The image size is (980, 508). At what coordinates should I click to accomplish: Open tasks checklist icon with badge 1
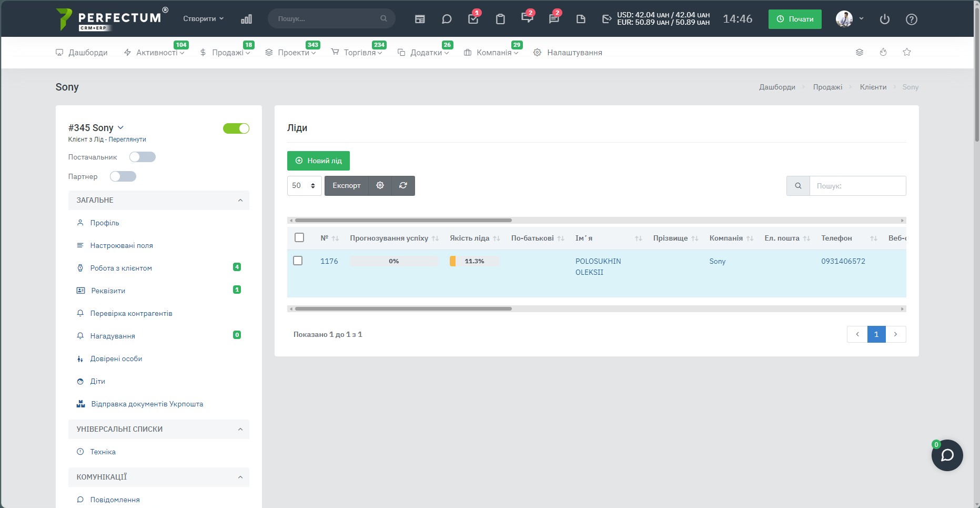[473, 19]
